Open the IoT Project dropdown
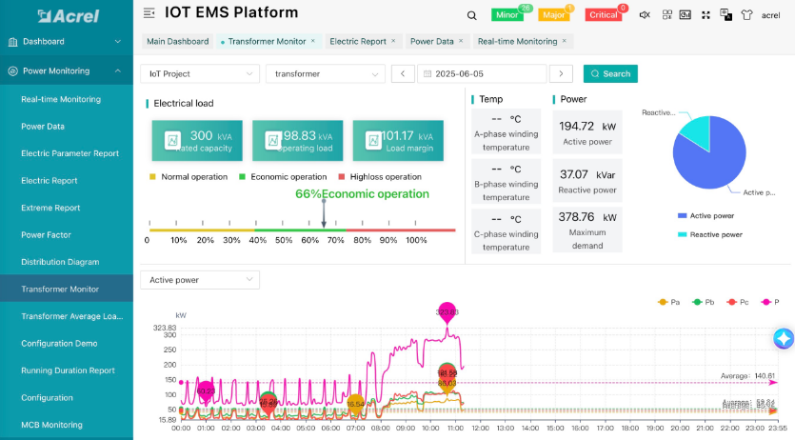 pos(200,74)
